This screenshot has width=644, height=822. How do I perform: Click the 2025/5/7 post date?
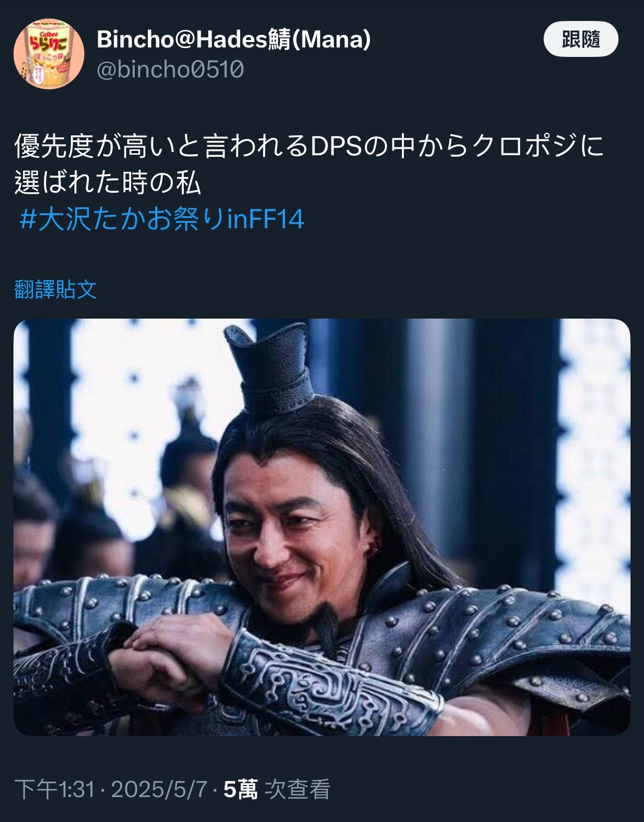coord(159,790)
